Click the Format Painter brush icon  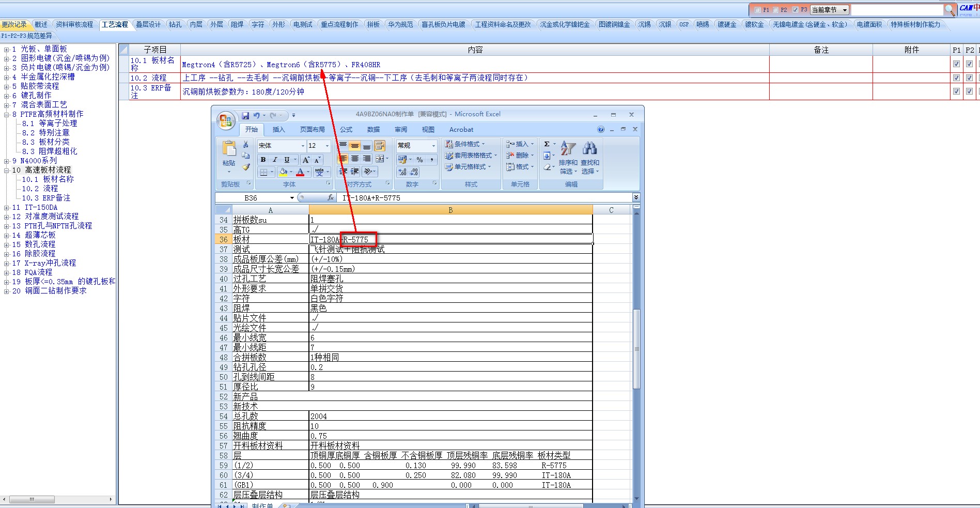(246, 167)
